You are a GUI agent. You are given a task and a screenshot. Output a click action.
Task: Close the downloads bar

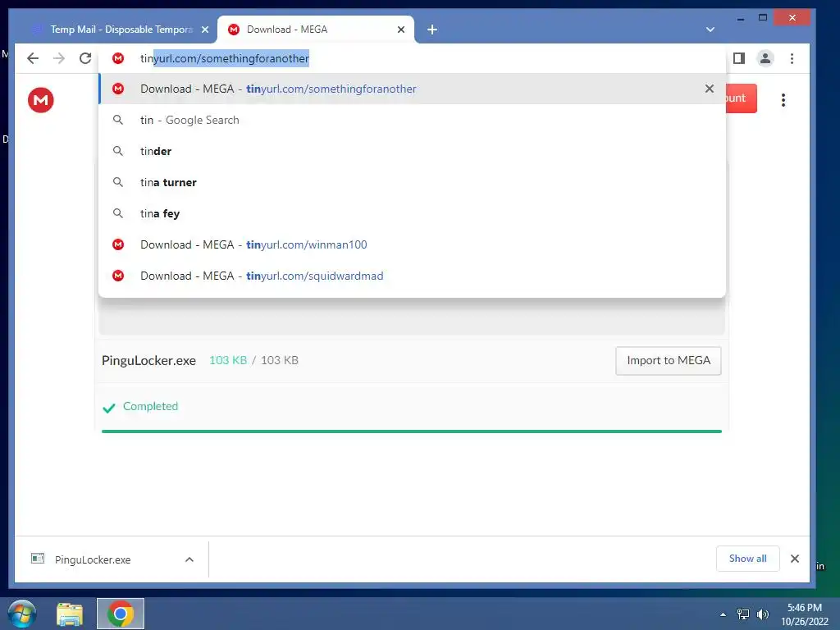(795, 559)
